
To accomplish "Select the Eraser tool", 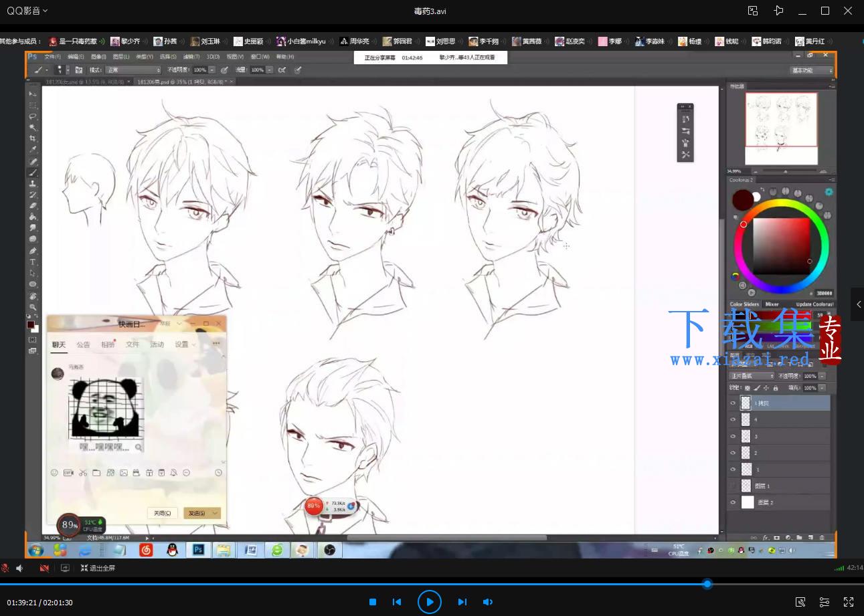I will tap(33, 206).
